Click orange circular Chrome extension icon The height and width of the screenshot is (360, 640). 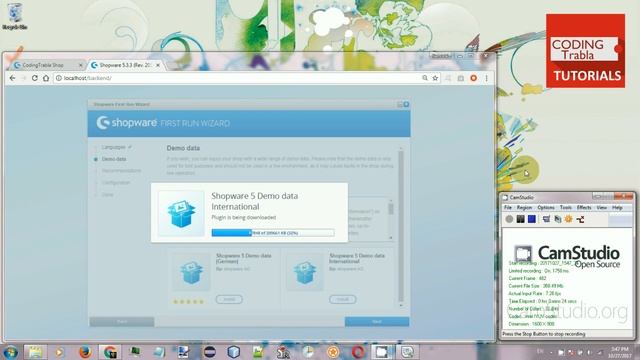[473, 78]
